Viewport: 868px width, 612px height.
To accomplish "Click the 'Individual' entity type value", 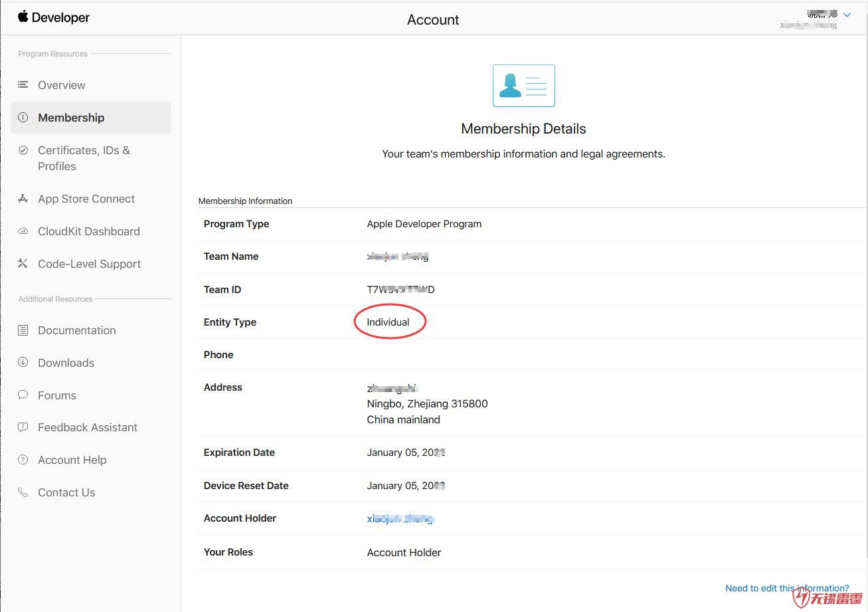I will tap(389, 322).
